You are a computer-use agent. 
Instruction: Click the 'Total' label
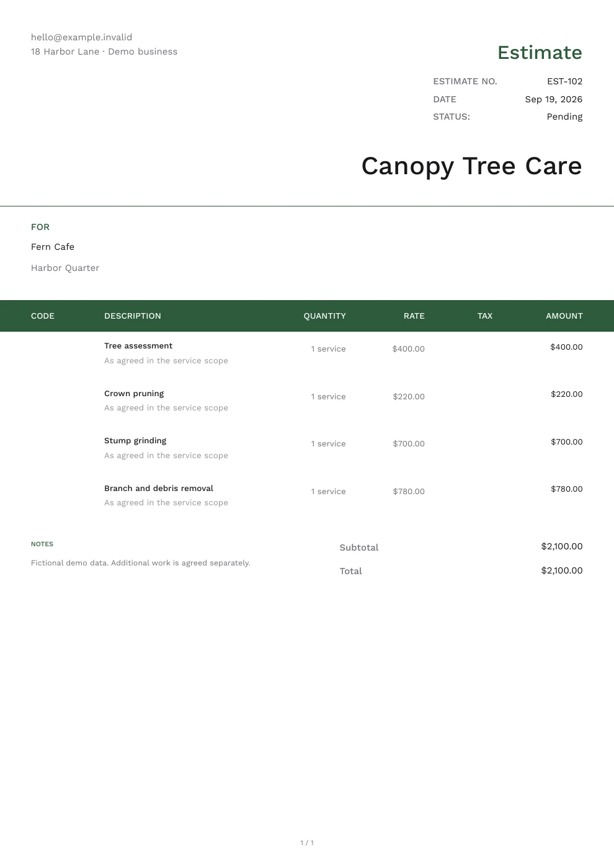tap(350, 571)
